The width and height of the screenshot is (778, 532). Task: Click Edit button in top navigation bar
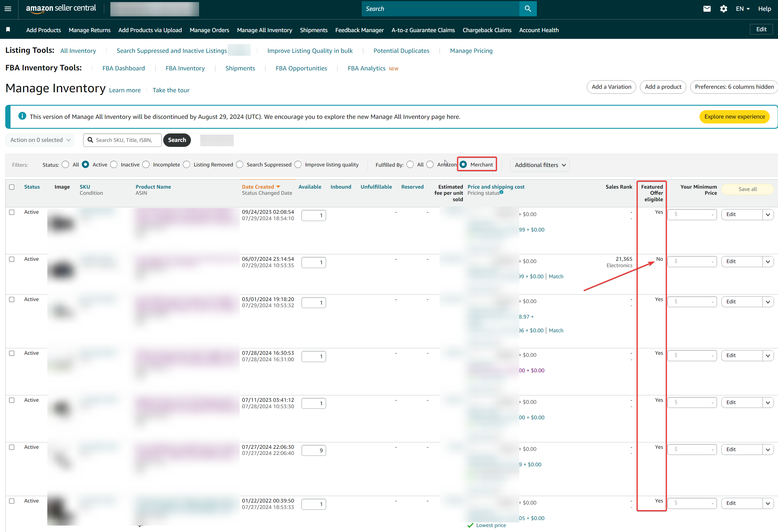pyautogui.click(x=761, y=29)
